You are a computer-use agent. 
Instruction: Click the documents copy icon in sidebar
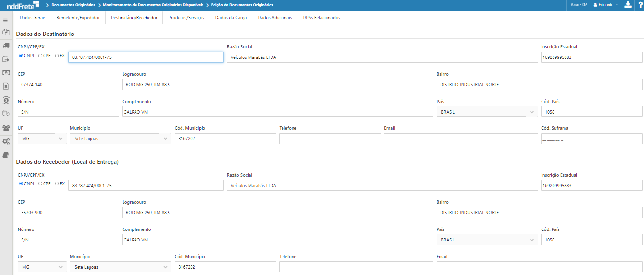pos(6,33)
